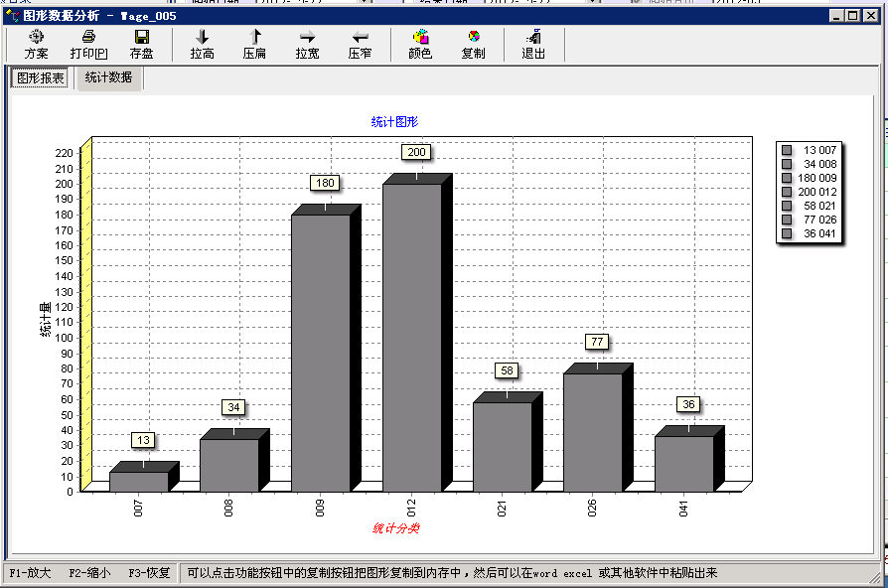Exit window with 退出 icon

[533, 44]
